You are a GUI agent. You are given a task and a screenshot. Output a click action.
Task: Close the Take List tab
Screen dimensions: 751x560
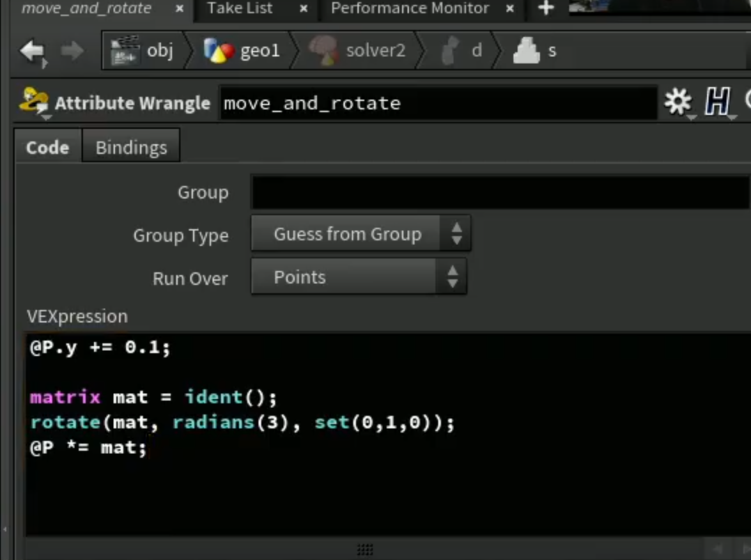[304, 8]
